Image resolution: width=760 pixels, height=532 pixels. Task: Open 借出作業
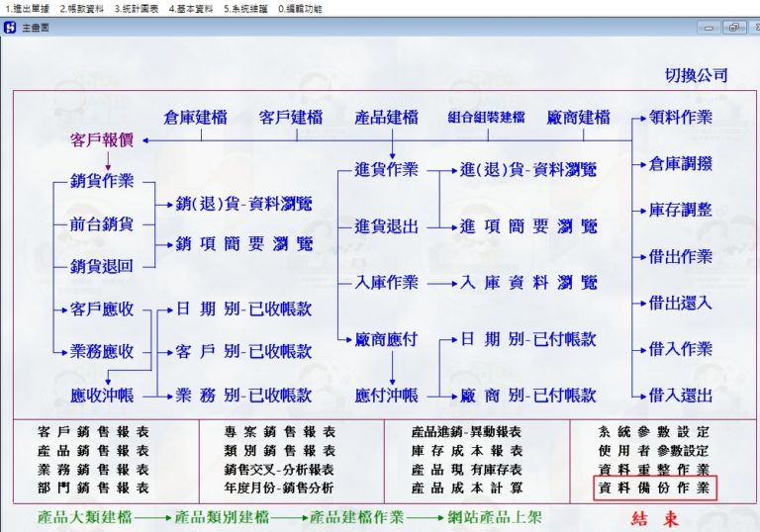[x=681, y=256]
